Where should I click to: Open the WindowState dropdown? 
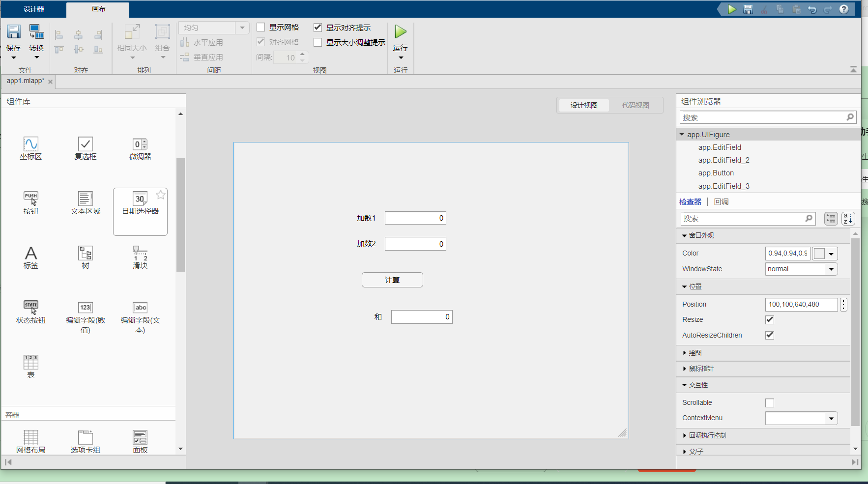point(832,269)
